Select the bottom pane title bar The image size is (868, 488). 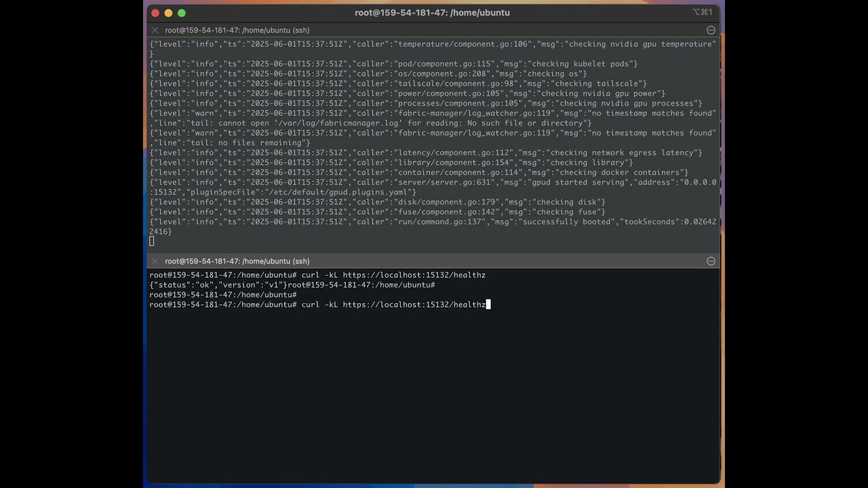[x=433, y=261]
